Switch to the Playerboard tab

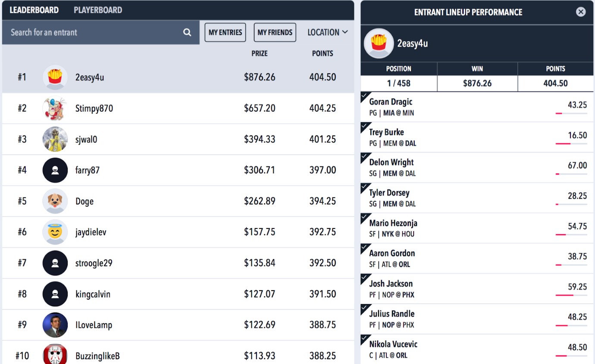(x=98, y=10)
